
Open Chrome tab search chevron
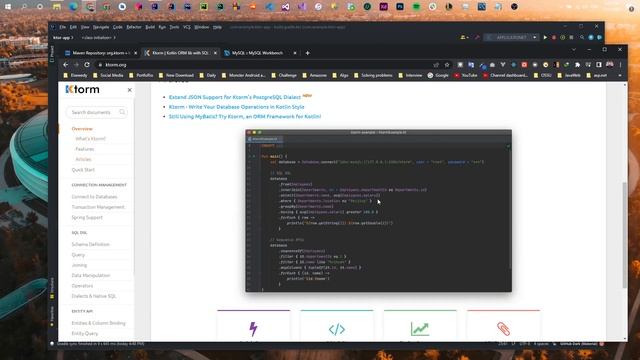[x=573, y=49]
